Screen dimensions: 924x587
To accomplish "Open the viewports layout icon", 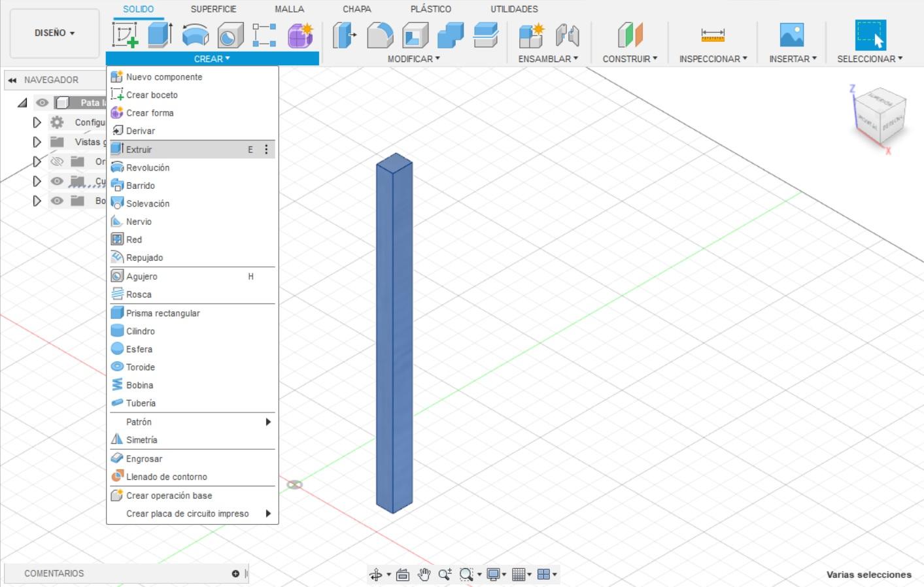I will (x=543, y=575).
